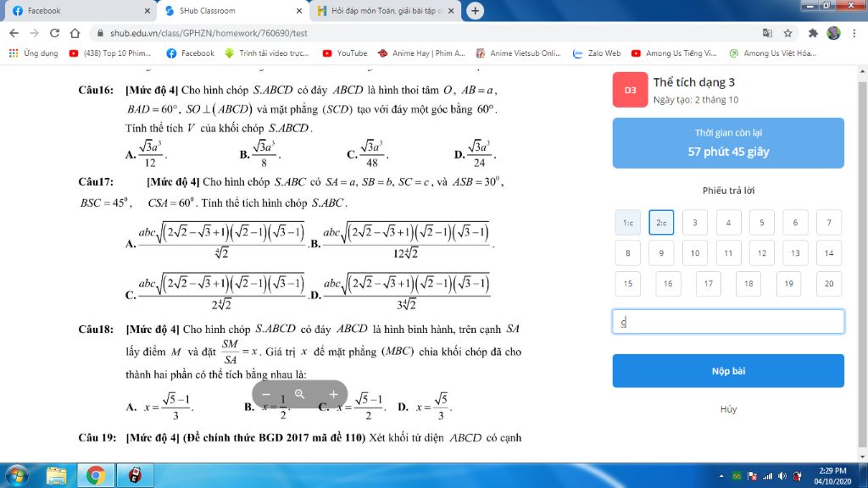The image size is (868, 488).
Task: Select answer box 8 in answer sheet
Action: pyautogui.click(x=628, y=252)
